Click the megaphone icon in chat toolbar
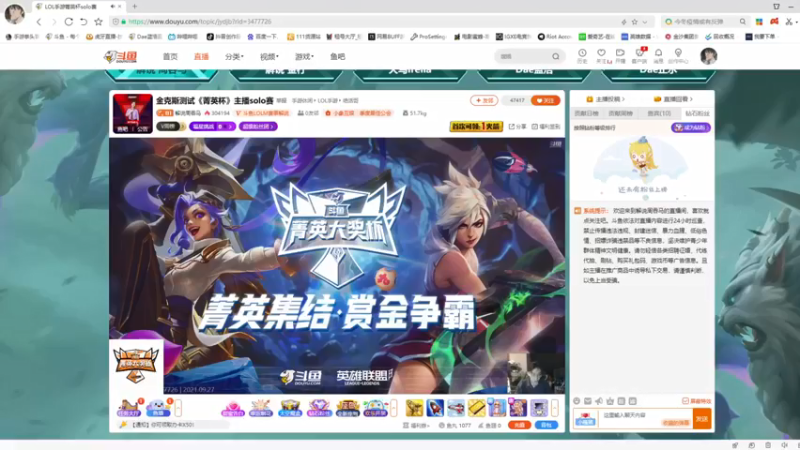 click(x=599, y=401)
